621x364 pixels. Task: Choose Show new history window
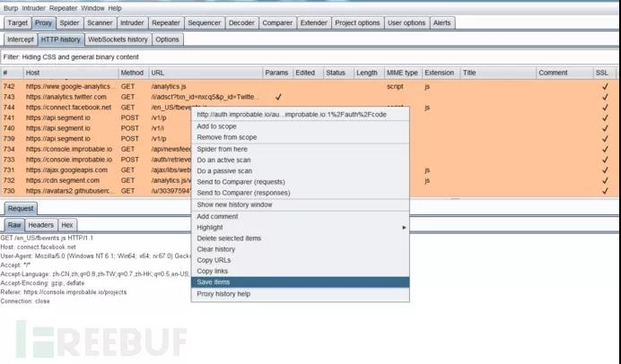pyautogui.click(x=301, y=204)
